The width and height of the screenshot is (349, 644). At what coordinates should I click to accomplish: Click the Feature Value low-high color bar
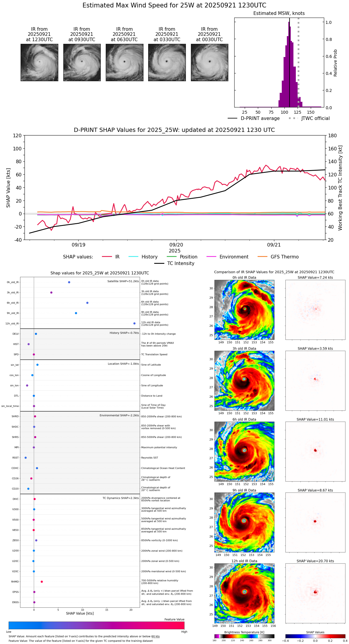[x=97, y=625]
